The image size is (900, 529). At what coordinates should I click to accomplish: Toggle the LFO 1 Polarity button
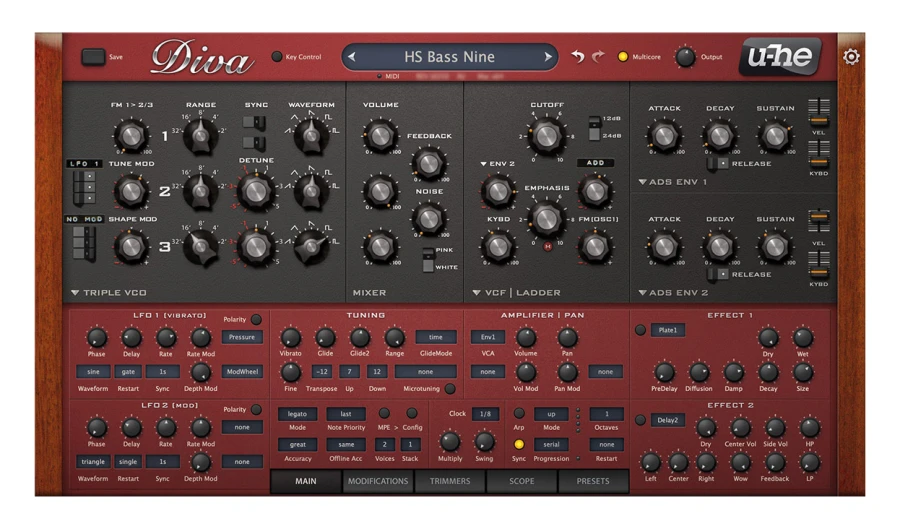[256, 320]
